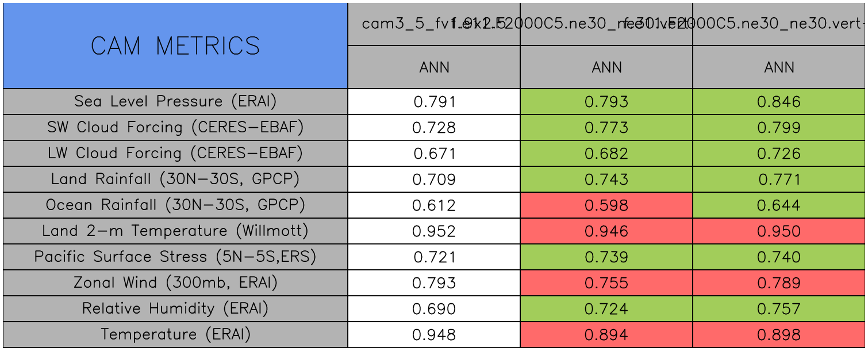Select the green 0.773 SW Cloud Forcing cell
868x351 pixels.
606,128
